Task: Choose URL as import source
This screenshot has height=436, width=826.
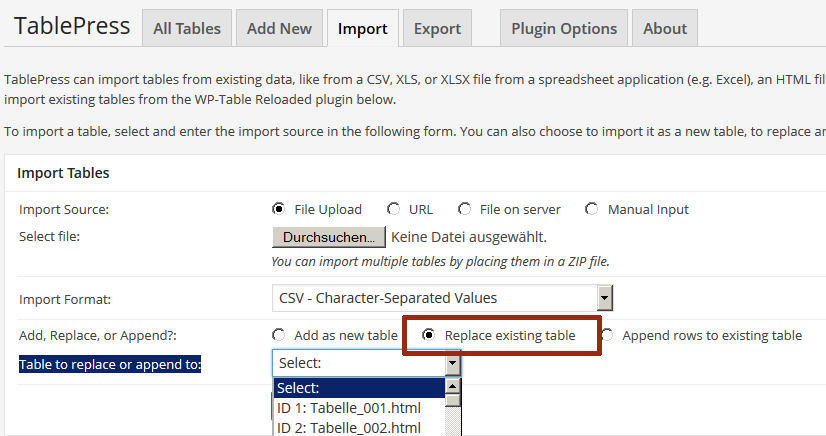Action: (x=394, y=209)
